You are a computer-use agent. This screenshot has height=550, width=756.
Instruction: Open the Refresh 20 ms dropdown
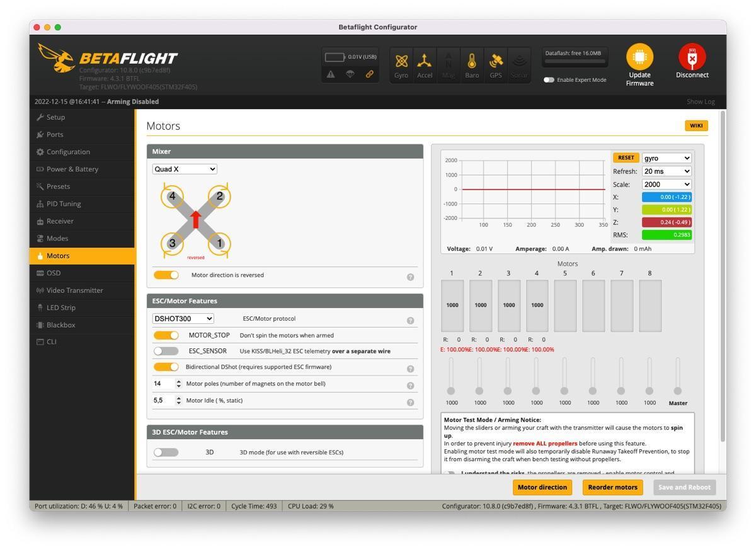(x=667, y=171)
